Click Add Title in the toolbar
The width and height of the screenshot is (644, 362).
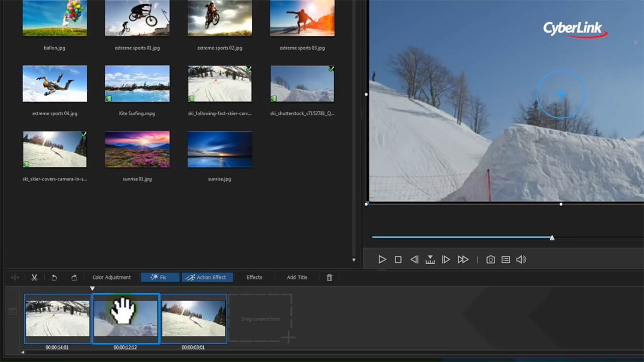[297, 278]
